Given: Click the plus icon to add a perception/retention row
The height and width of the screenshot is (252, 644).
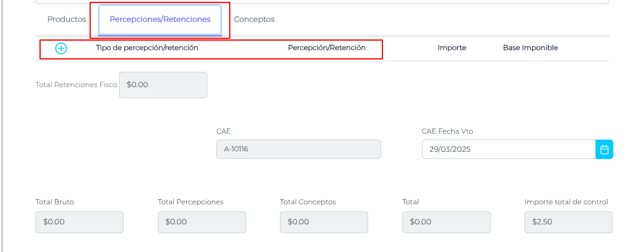Looking at the screenshot, I should coord(61,48).
